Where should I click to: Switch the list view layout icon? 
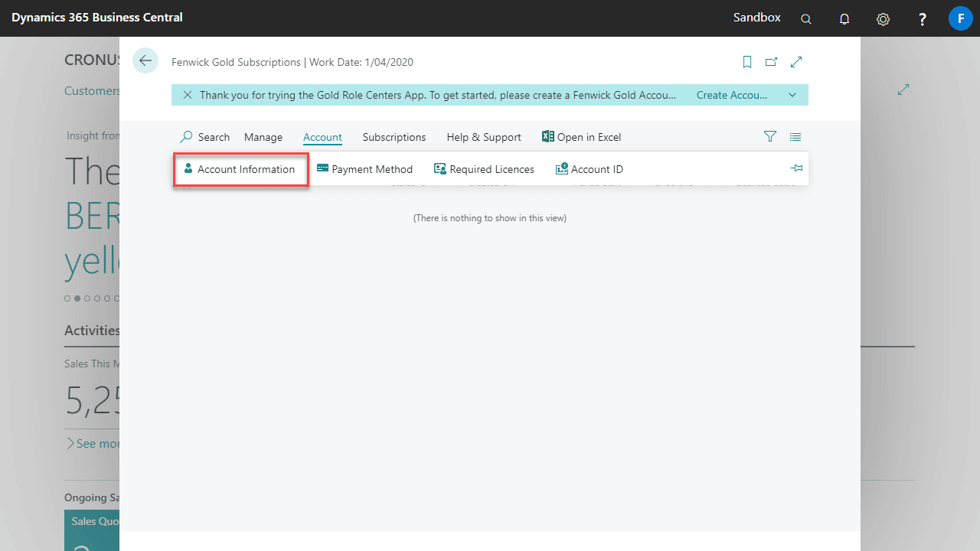coord(795,137)
